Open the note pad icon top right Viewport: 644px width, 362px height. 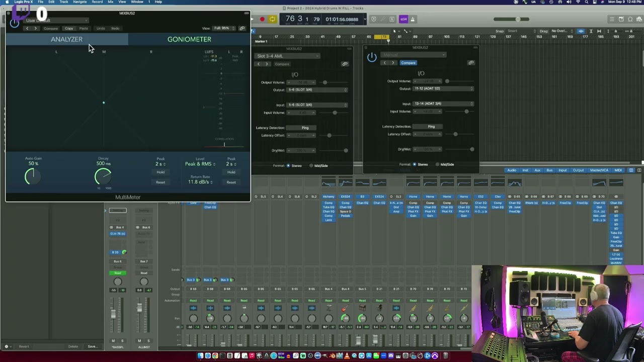click(621, 19)
